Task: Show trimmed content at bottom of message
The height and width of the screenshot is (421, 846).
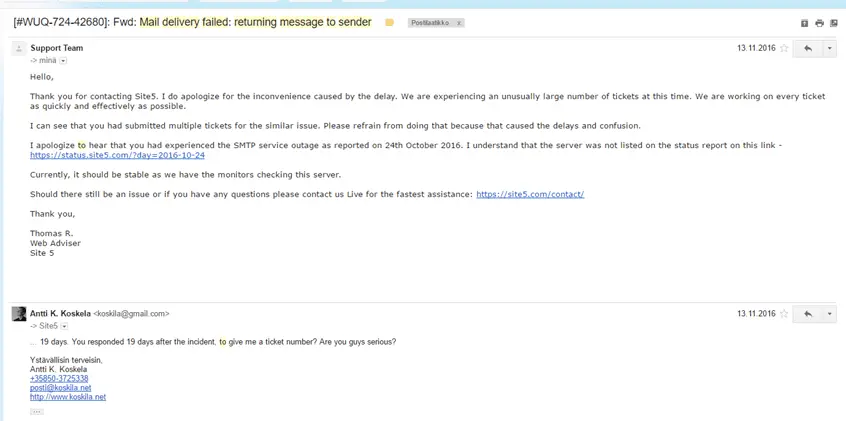Action: [37, 411]
